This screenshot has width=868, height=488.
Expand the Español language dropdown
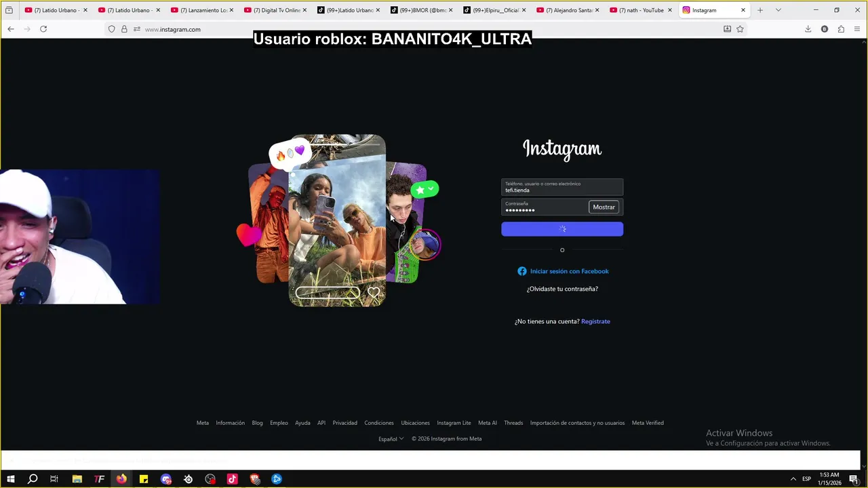(x=391, y=439)
